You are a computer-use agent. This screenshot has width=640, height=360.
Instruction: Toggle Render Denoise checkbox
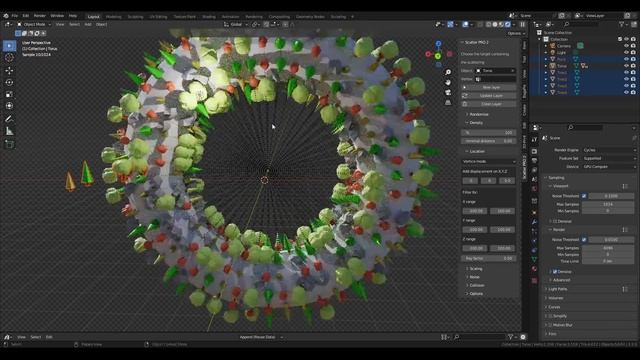[555, 272]
